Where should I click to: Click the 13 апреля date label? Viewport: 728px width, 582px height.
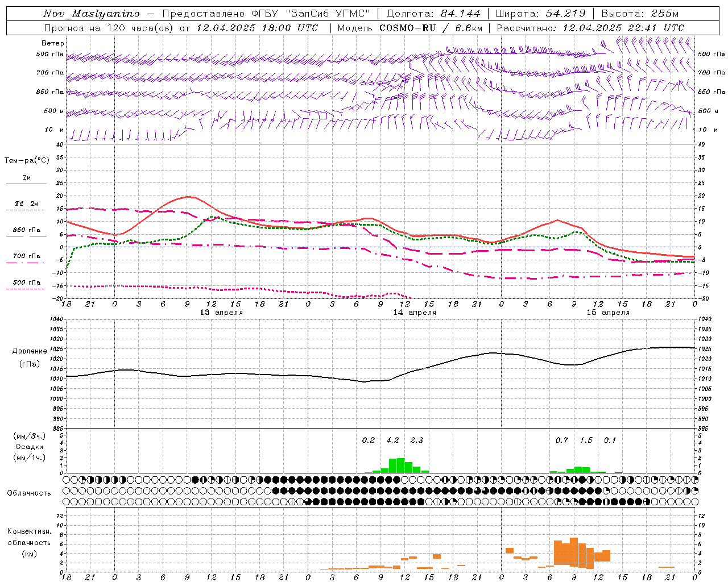pyautogui.click(x=221, y=313)
